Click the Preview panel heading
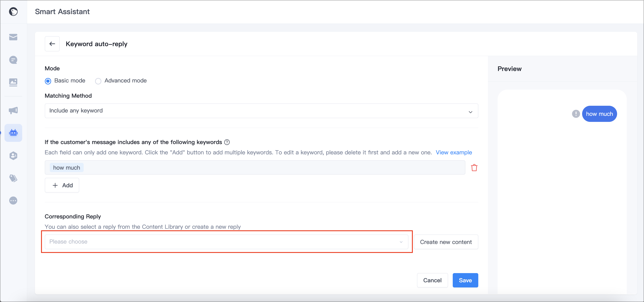The width and height of the screenshot is (644, 302). coord(509,69)
